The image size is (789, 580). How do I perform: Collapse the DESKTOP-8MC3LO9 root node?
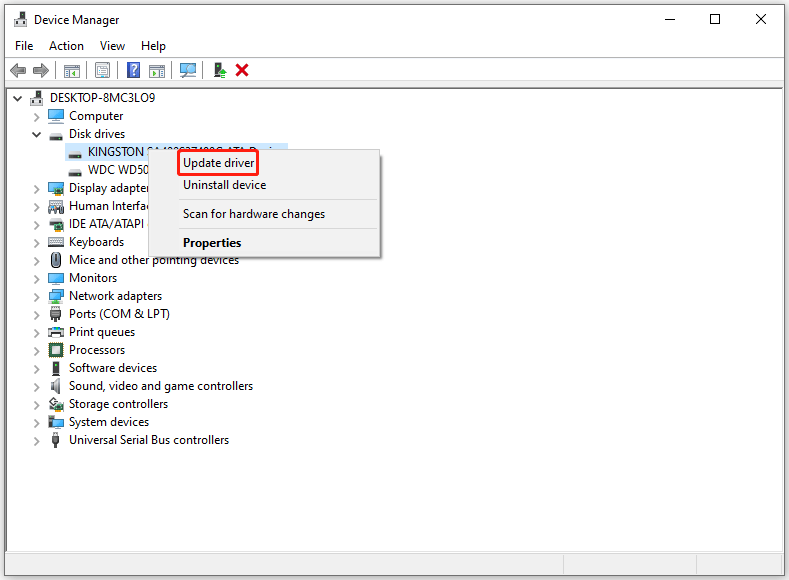18,98
